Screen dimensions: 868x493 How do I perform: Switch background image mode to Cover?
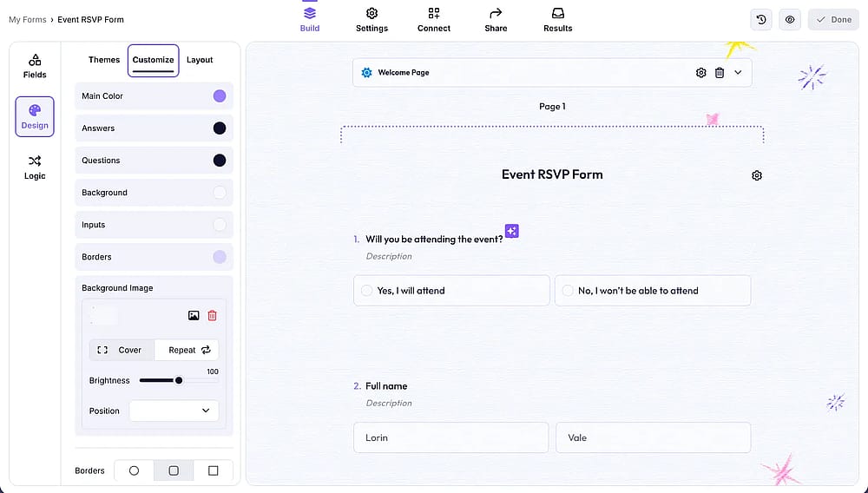pos(122,350)
